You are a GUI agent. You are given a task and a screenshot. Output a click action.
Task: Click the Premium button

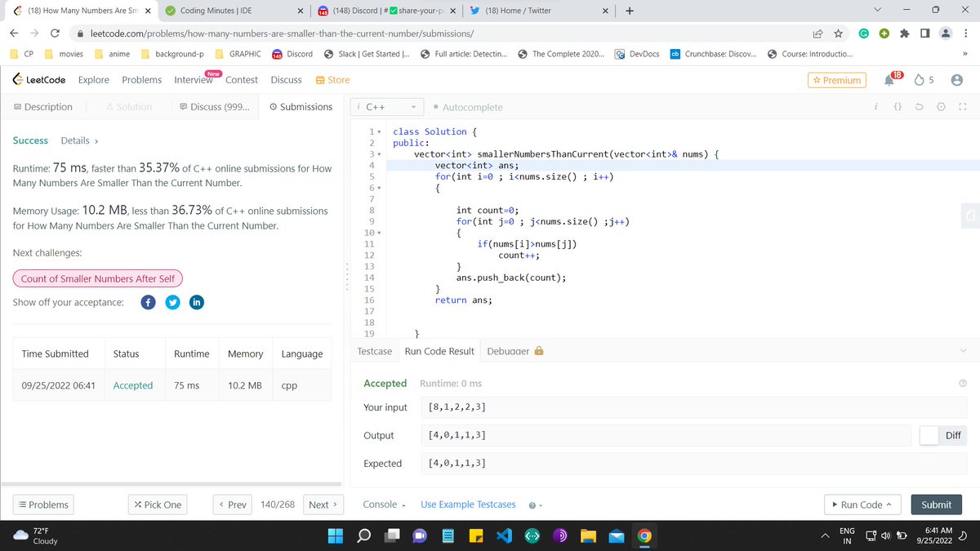(836, 80)
